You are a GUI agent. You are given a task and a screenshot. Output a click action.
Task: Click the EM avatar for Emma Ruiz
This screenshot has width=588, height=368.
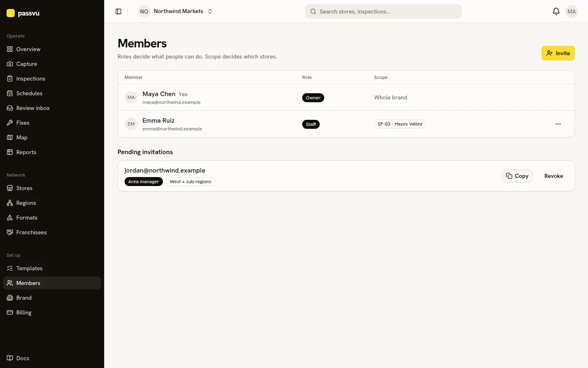[x=131, y=124]
